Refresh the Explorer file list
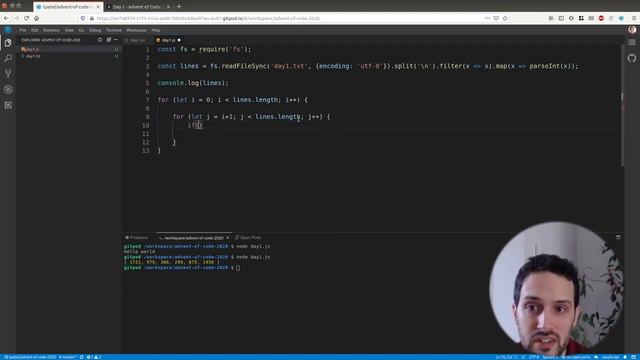Viewport: 640px width, 360px height. pos(100,40)
